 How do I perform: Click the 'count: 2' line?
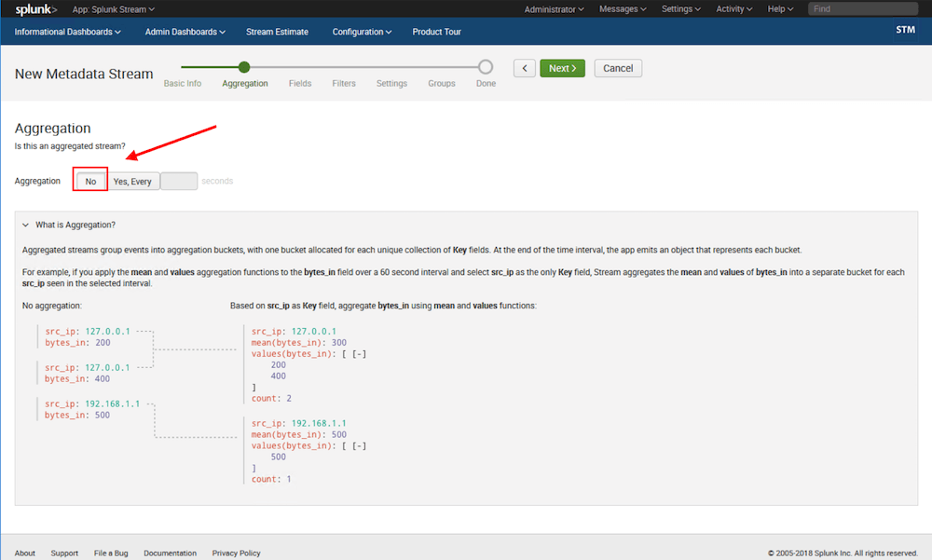tap(271, 398)
